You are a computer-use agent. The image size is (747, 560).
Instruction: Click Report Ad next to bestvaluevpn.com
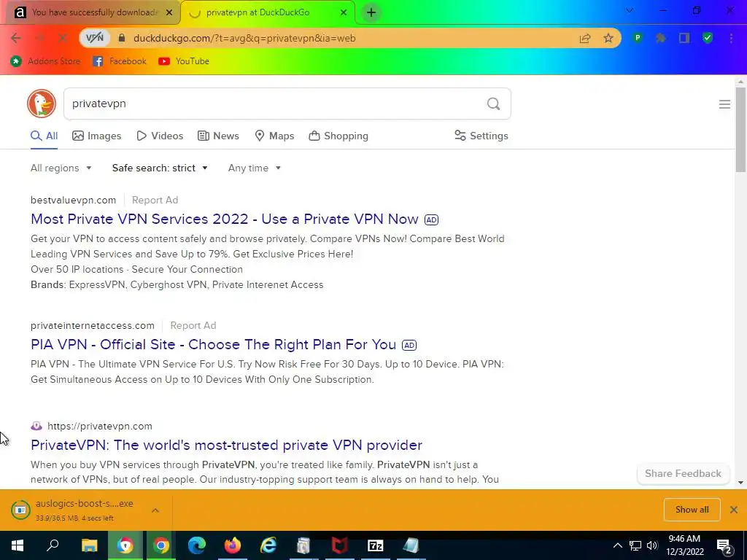[155, 200]
